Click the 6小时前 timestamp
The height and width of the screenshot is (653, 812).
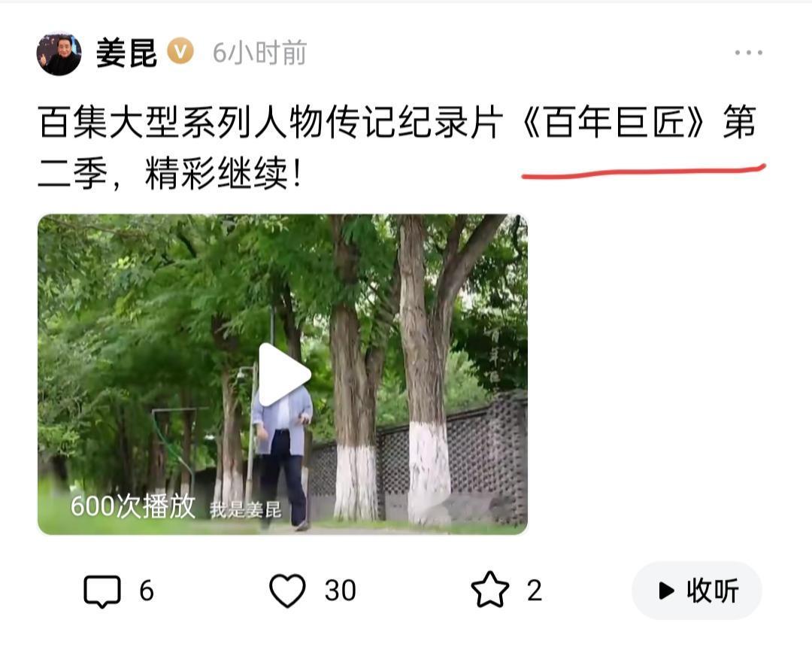259,53
